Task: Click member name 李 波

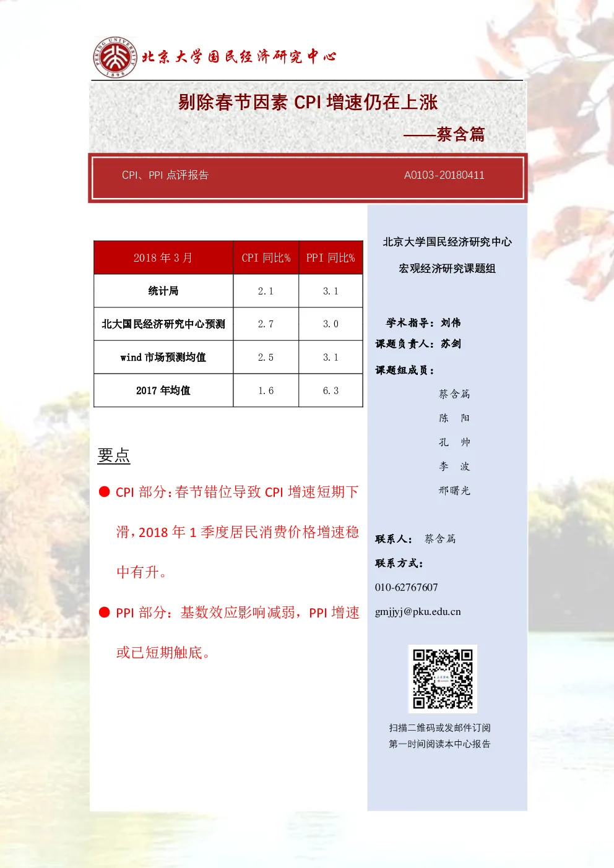Action: (454, 466)
